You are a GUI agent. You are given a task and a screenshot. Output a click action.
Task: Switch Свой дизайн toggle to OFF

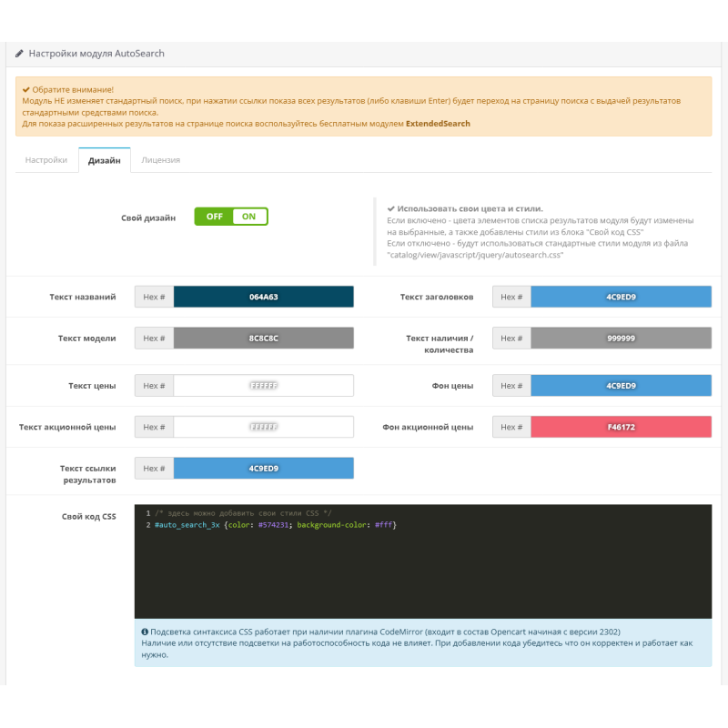[214, 217]
